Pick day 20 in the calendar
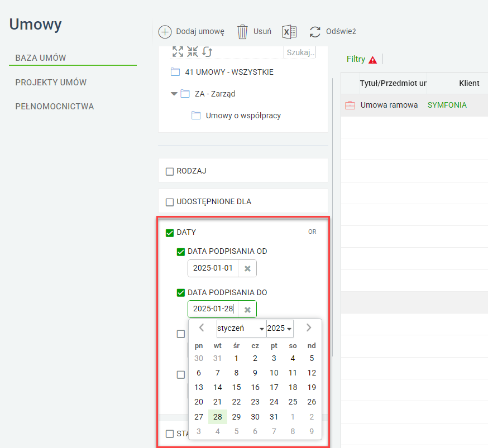The width and height of the screenshot is (488, 448). click(x=199, y=402)
